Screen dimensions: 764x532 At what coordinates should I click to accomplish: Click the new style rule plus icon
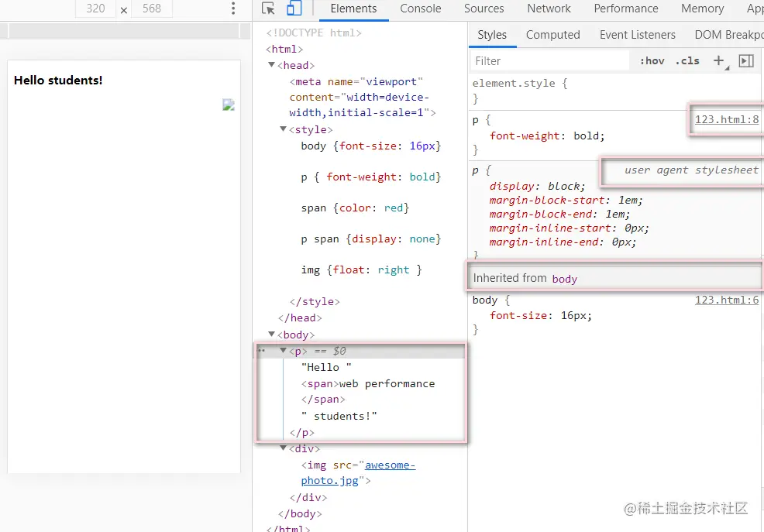(x=719, y=61)
